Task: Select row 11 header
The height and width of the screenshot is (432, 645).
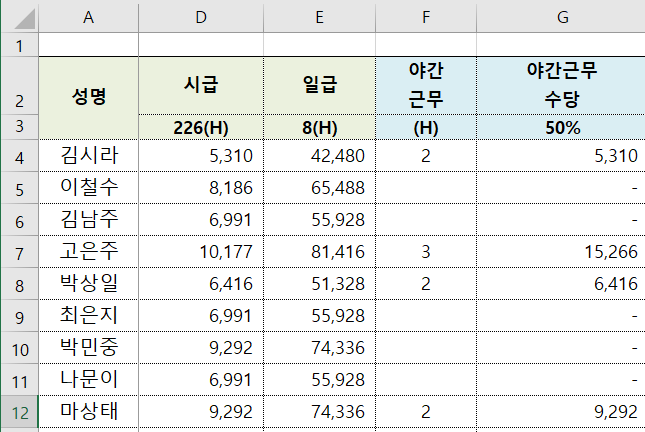Action: click(x=19, y=379)
